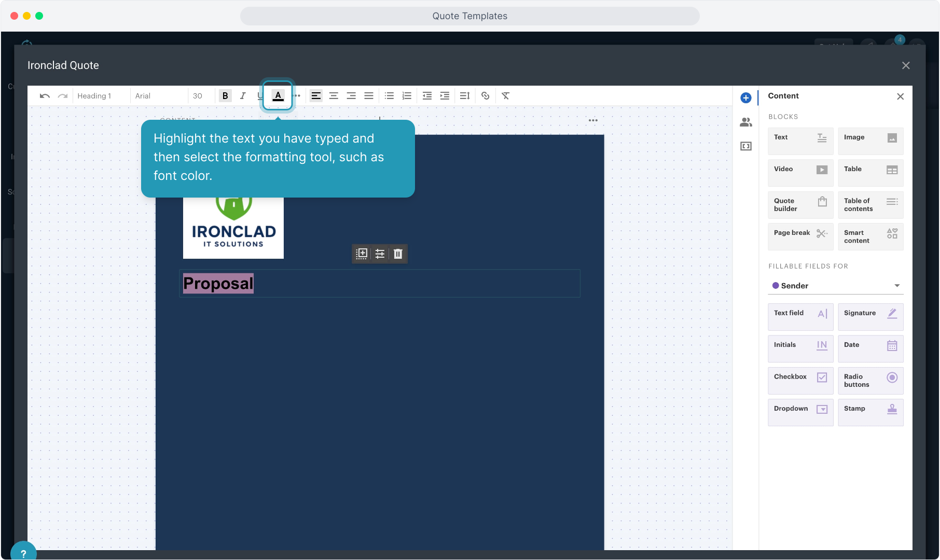Open the line spacing options
Viewport: 940px width, 560px height.
click(465, 96)
